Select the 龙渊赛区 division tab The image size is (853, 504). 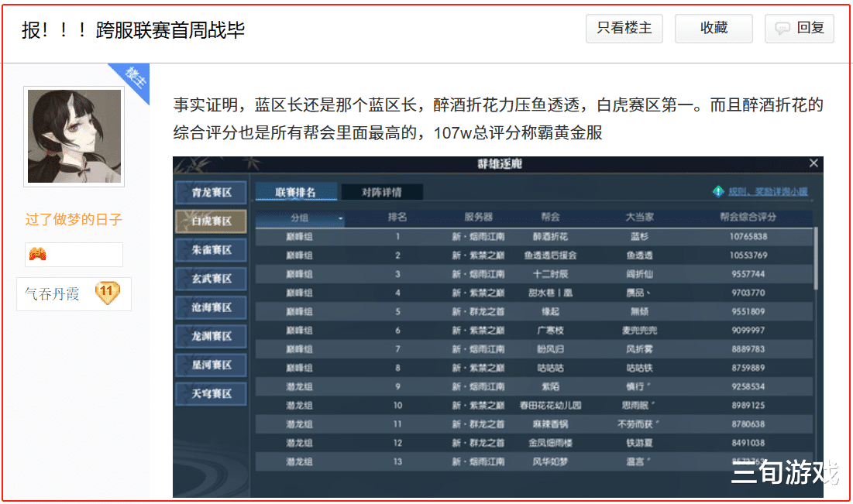click(211, 337)
